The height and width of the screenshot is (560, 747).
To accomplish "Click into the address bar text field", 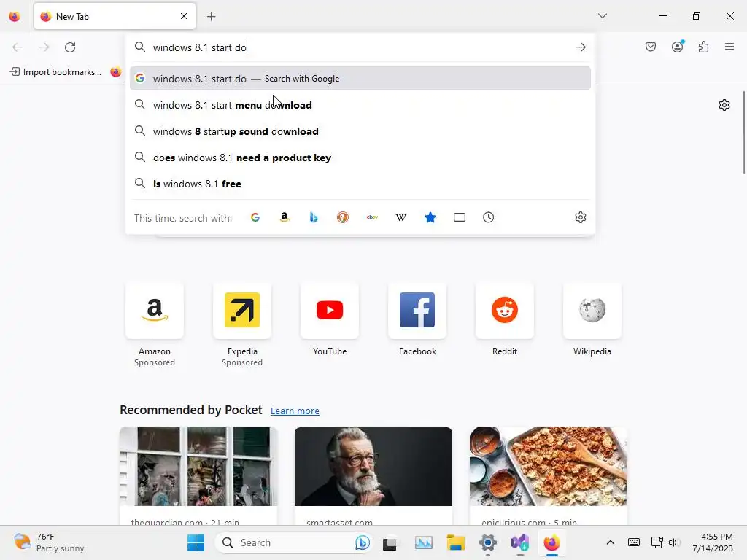I will point(360,47).
